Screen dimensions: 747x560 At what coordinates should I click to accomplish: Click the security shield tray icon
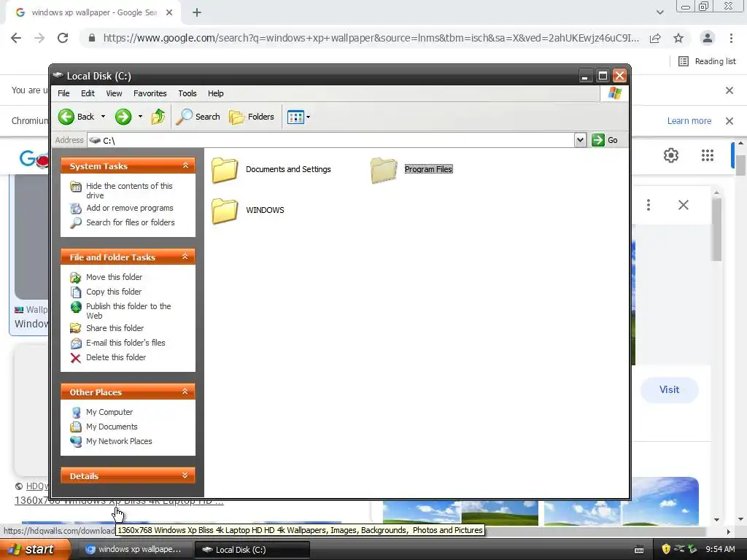pyautogui.click(x=666, y=550)
